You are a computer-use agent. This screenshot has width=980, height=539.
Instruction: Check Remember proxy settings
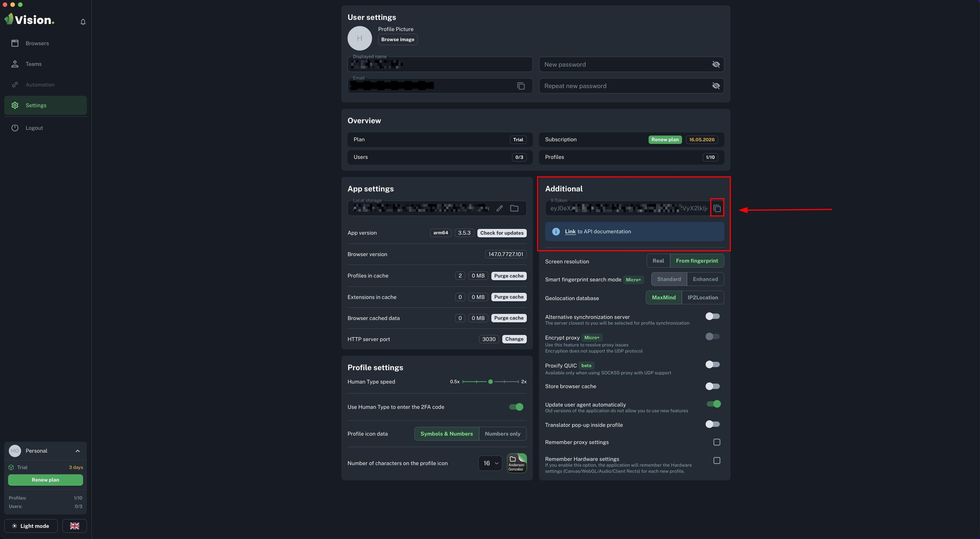(717, 442)
